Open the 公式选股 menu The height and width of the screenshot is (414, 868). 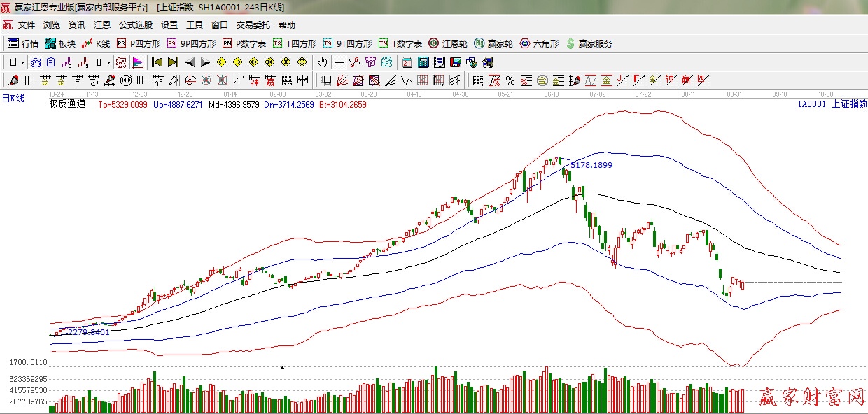[135, 25]
